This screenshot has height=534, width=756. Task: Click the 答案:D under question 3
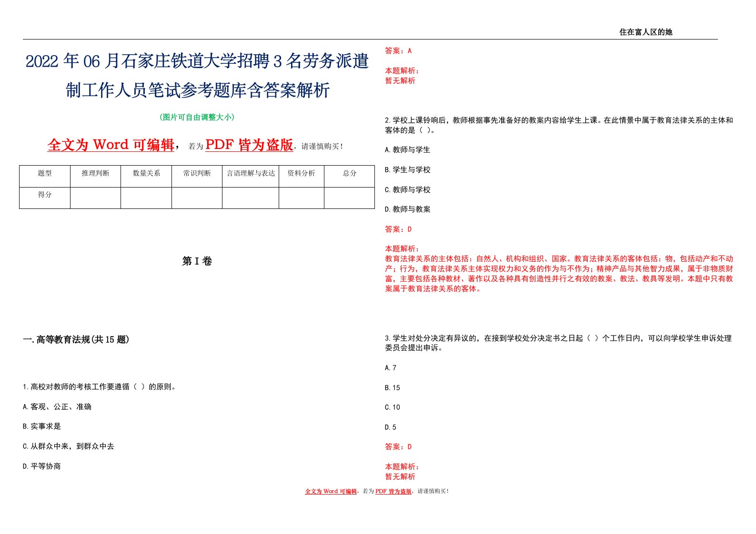pyautogui.click(x=398, y=447)
